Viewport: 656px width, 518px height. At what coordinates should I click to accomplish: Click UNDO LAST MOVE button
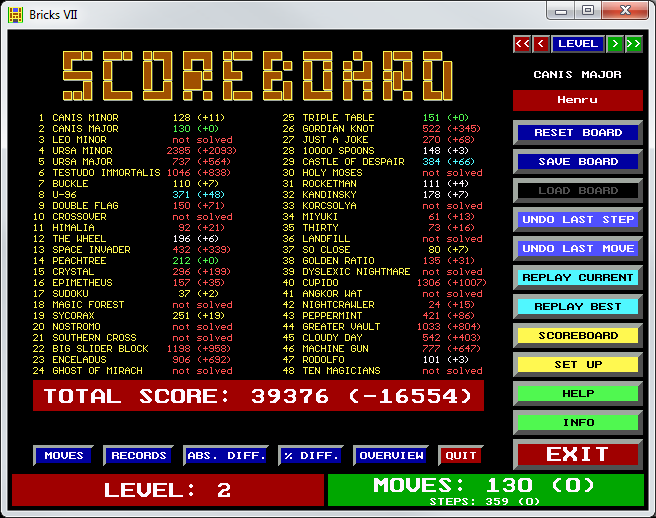[577, 248]
